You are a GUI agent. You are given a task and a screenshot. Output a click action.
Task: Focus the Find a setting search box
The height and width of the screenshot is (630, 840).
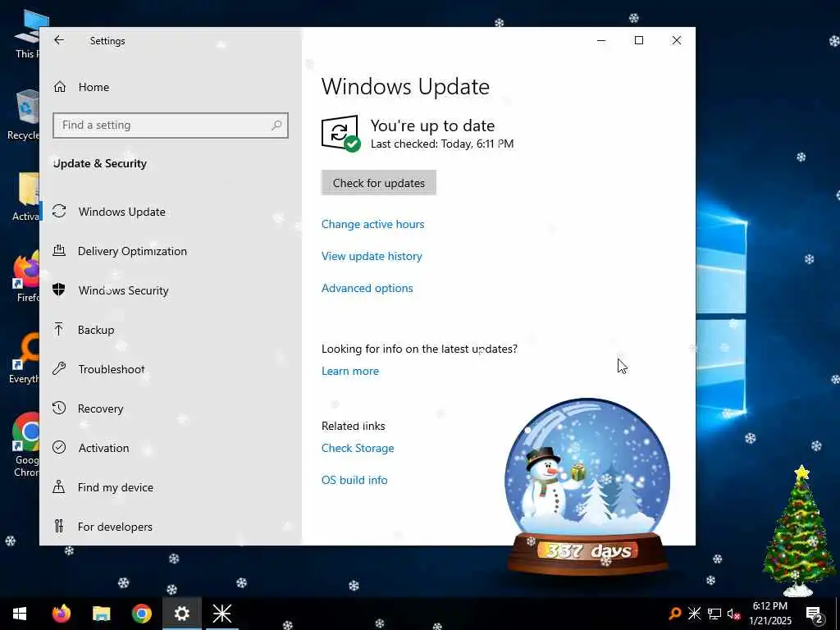171,126
